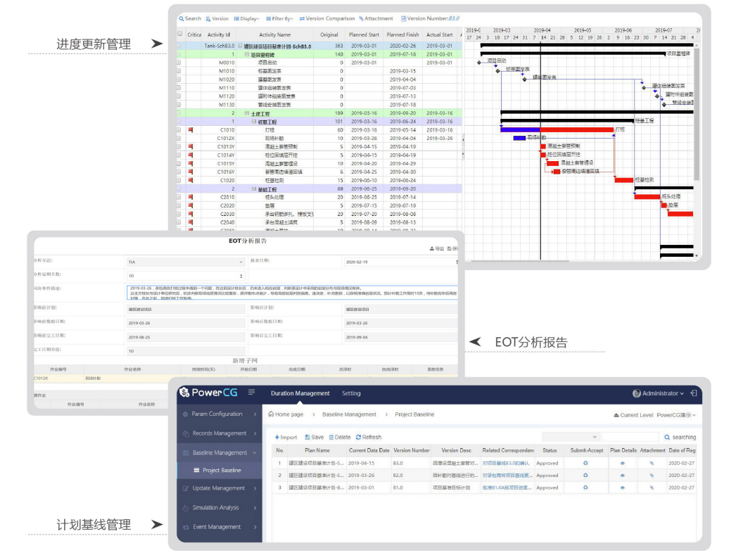Viewport: 736px width, 560px height.
Task: Click the red critical flag for C2010
Action: [191, 197]
